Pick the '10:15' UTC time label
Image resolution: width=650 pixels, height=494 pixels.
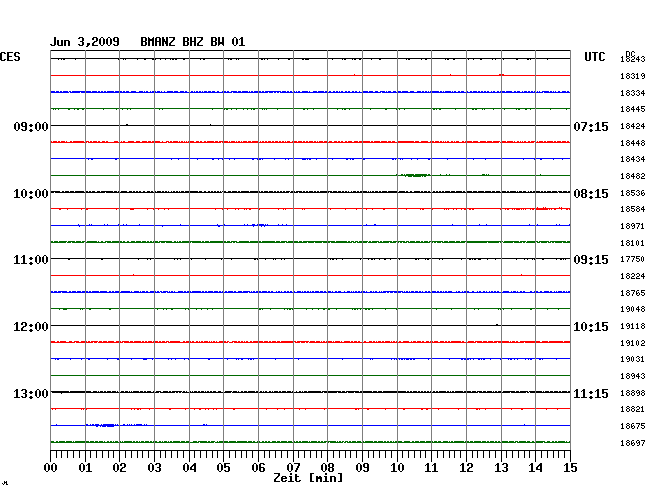coord(591,327)
